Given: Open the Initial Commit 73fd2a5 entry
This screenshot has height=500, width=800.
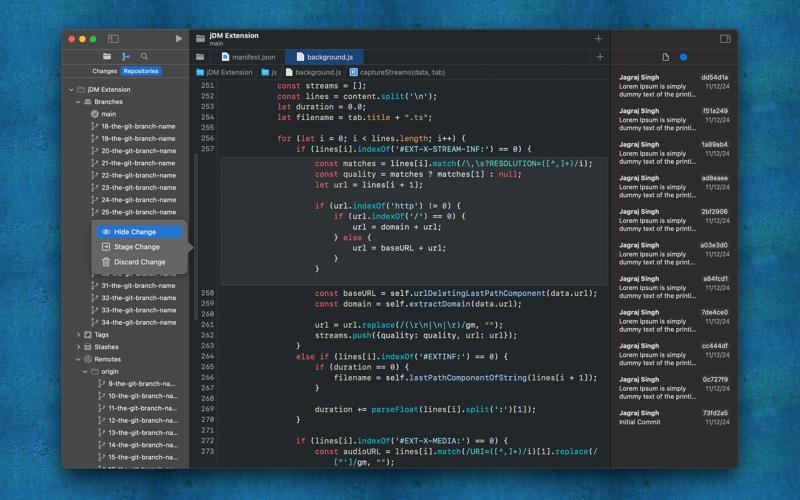Looking at the screenshot, I should tap(674, 418).
